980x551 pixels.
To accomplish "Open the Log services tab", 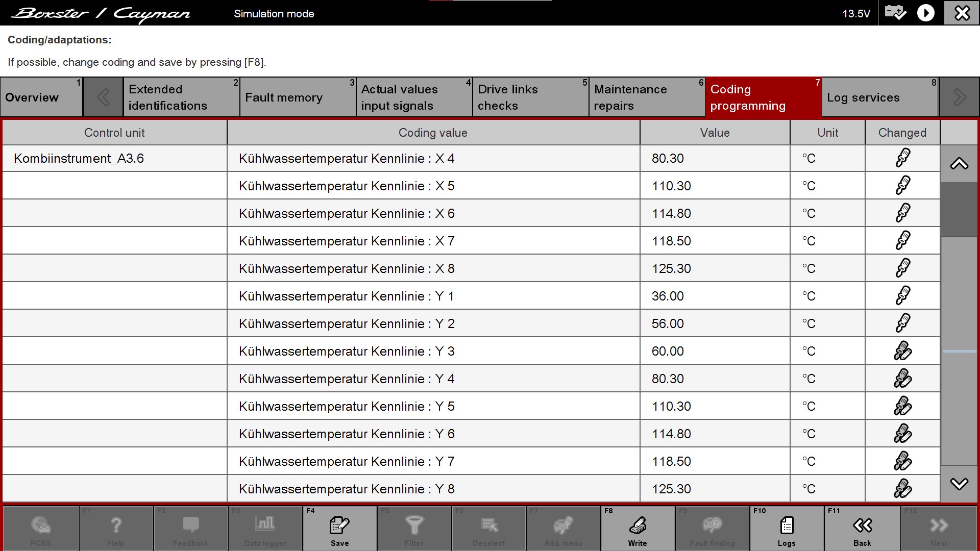I will [880, 97].
